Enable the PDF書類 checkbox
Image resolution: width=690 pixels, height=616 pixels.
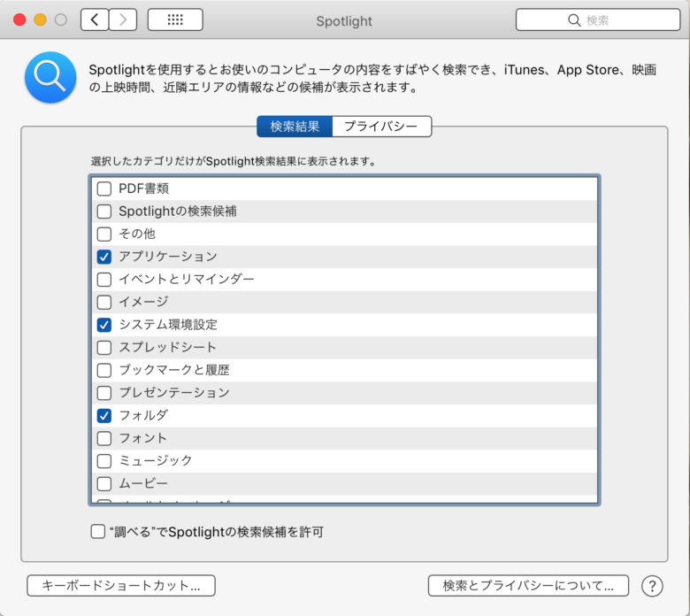(x=104, y=189)
